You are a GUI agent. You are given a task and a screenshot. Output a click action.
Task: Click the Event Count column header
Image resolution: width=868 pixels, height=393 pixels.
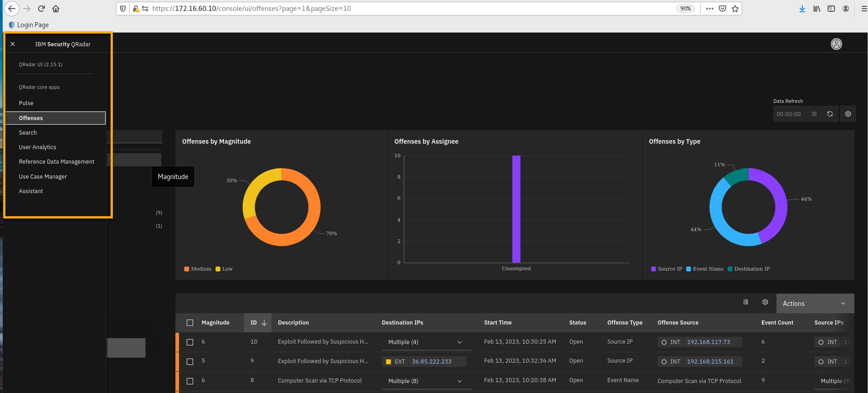777,323
